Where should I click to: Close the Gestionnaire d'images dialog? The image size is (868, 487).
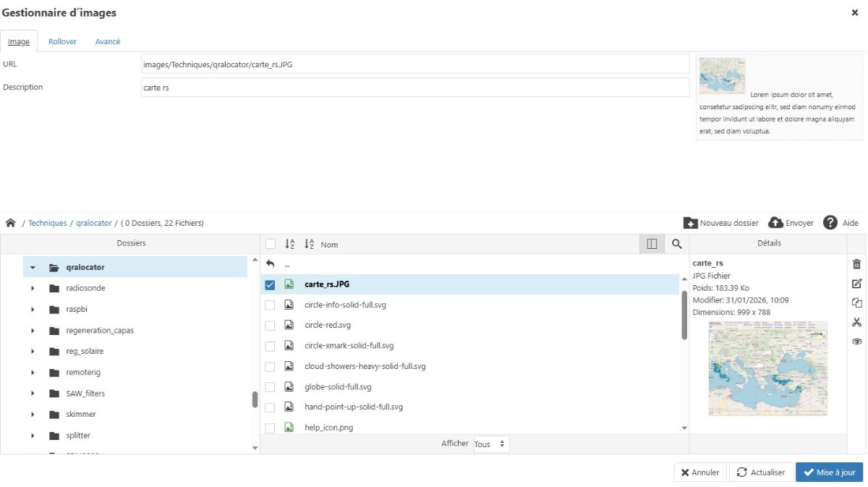point(855,12)
